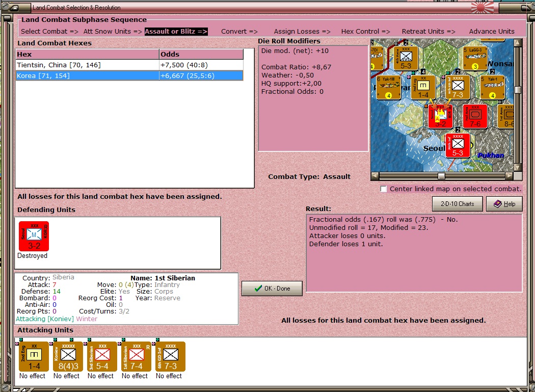Click the Odds column header
This screenshot has width=535, height=392.
[x=201, y=55]
